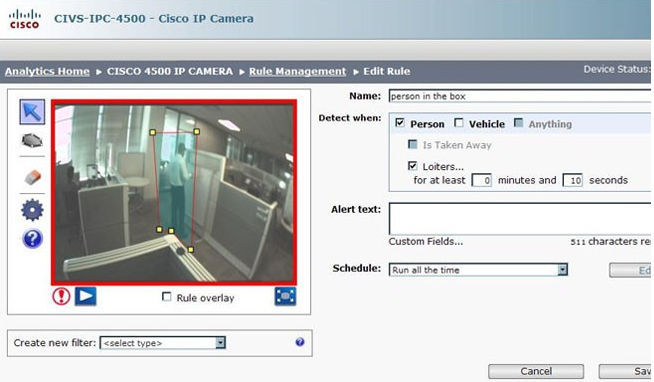Open the Custom Fields link
The height and width of the screenshot is (382, 654).
[x=425, y=241]
